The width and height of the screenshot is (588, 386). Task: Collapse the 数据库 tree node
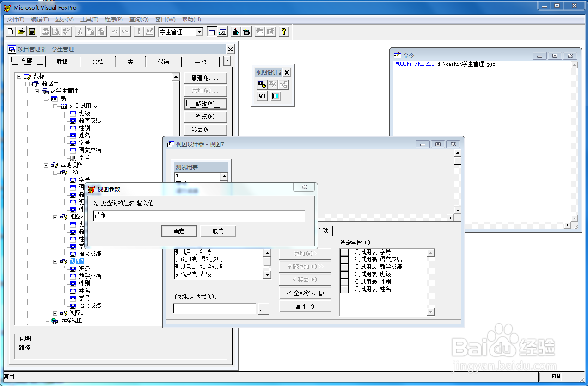click(28, 83)
